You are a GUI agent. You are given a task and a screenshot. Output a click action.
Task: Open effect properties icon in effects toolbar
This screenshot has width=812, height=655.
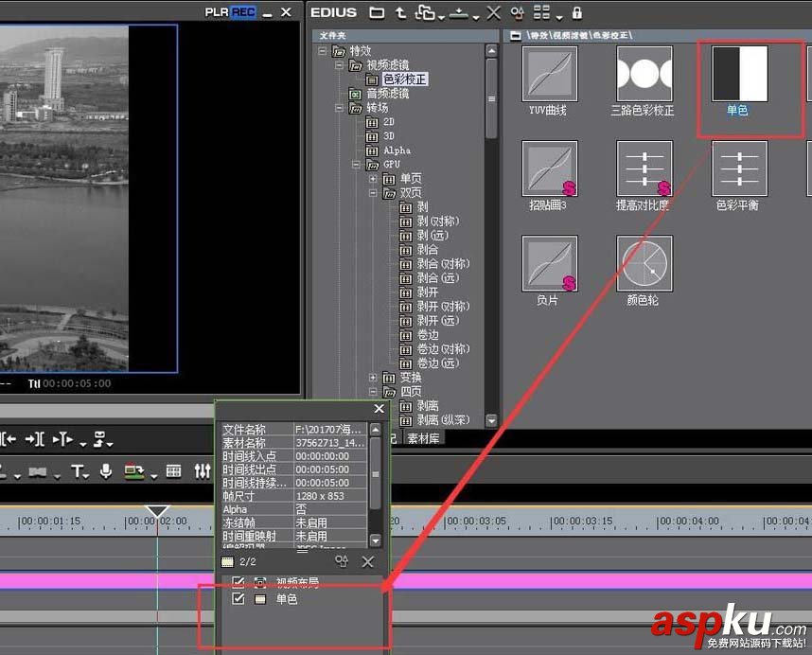click(517, 13)
